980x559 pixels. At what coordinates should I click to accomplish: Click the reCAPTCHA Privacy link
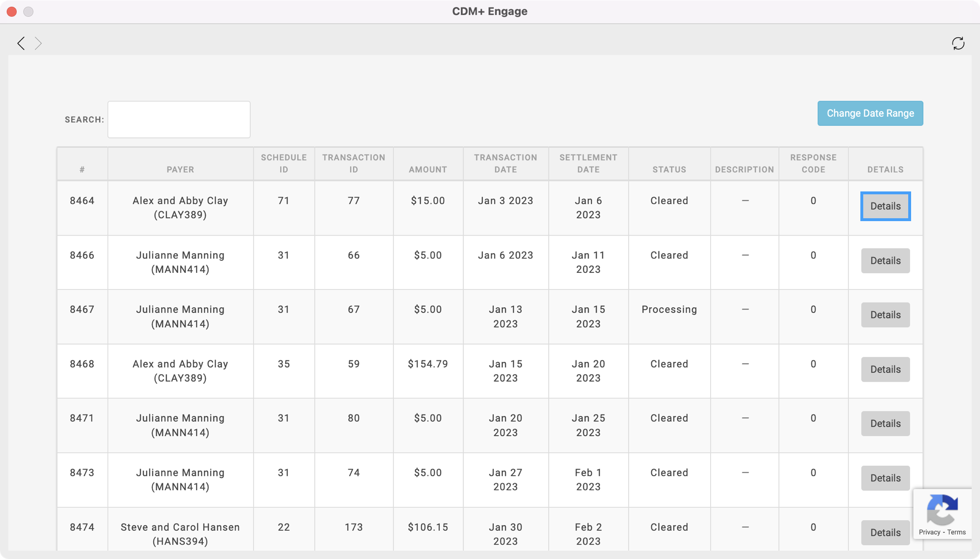[x=929, y=532]
